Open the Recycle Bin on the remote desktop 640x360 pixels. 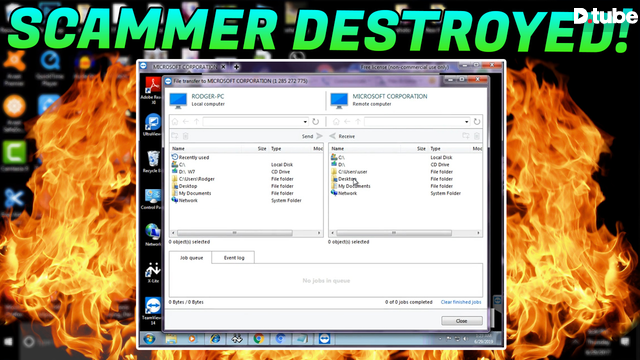point(153,162)
